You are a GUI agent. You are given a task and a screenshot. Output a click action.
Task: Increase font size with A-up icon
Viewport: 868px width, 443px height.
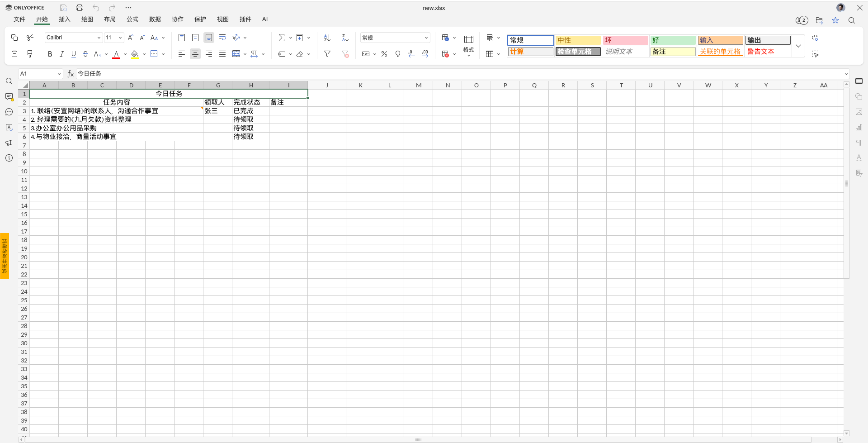pyautogui.click(x=131, y=38)
